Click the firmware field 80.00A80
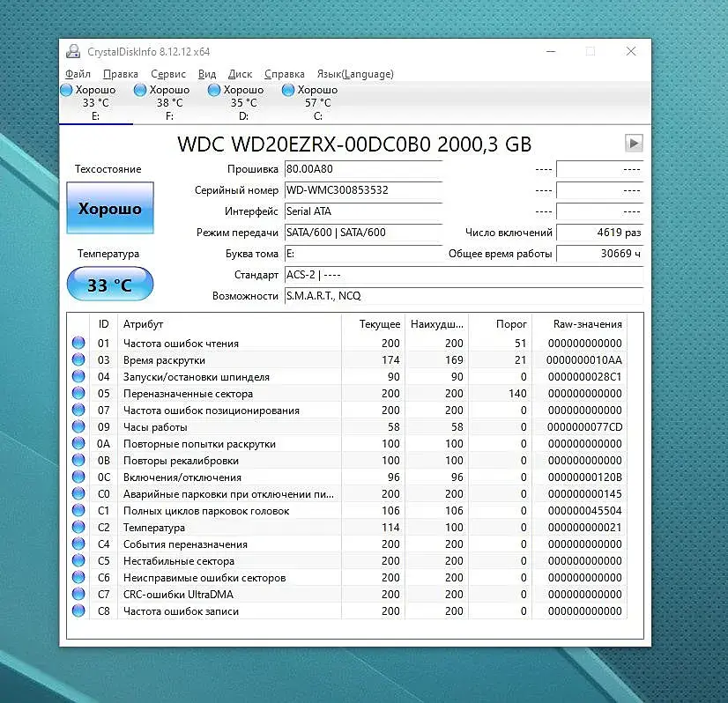The image size is (728, 703). (363, 169)
